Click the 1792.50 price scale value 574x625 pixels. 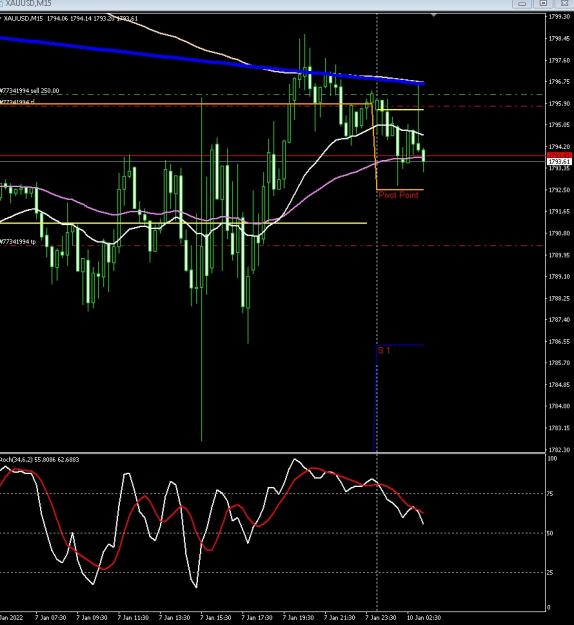pos(559,190)
